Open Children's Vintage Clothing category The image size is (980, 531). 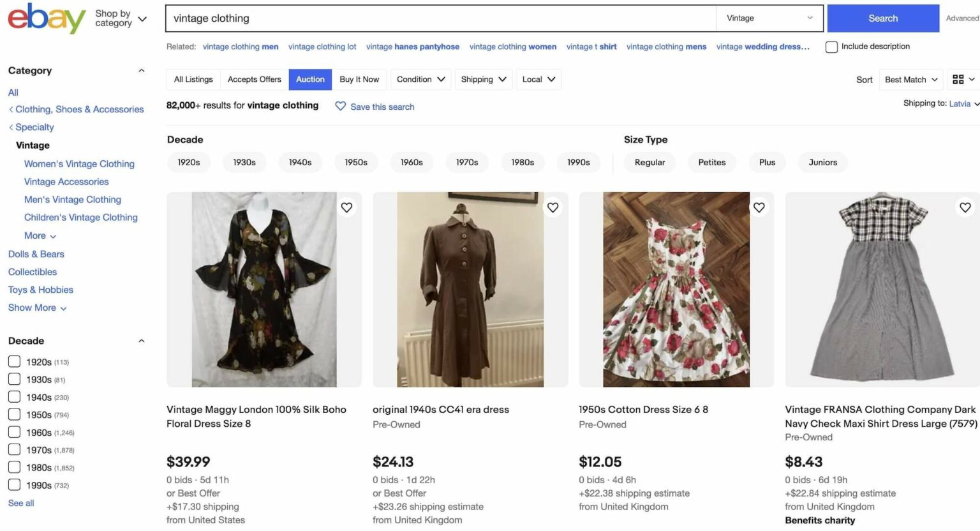coord(81,218)
